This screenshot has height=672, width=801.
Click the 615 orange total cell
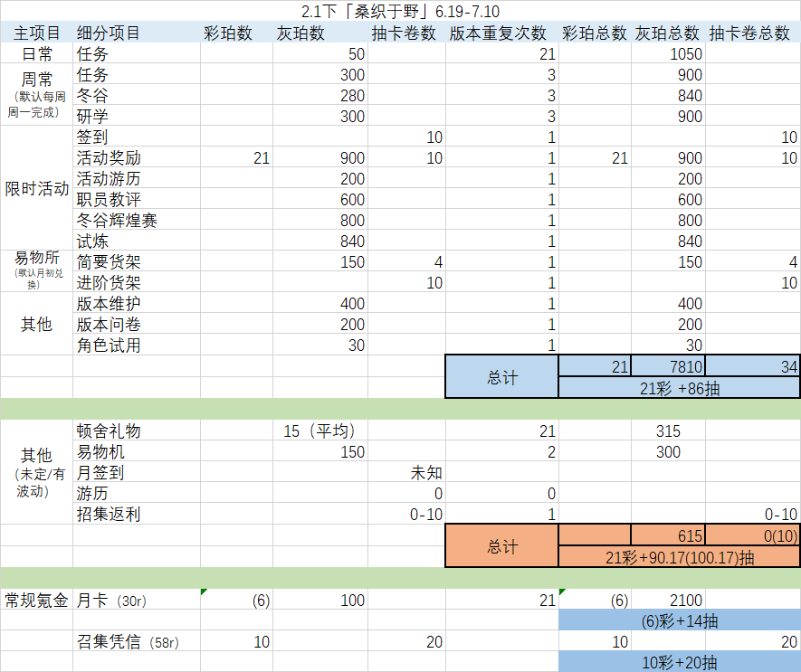point(668,535)
